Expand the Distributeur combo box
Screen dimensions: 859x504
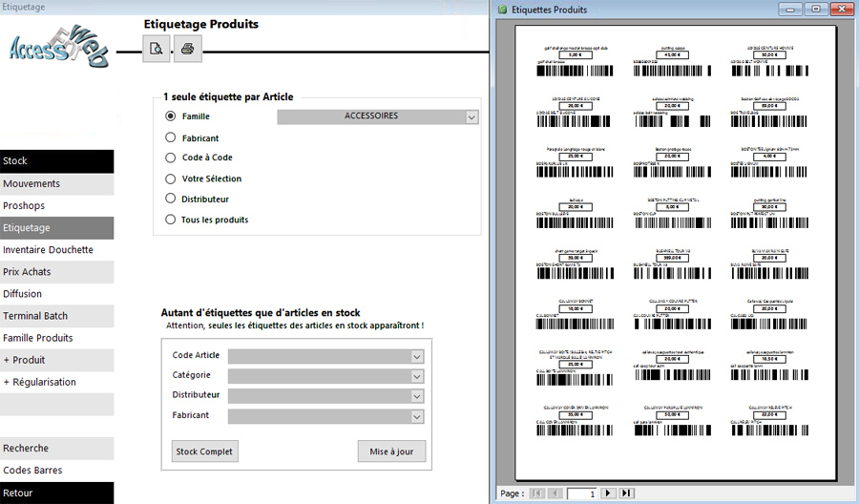tap(416, 396)
